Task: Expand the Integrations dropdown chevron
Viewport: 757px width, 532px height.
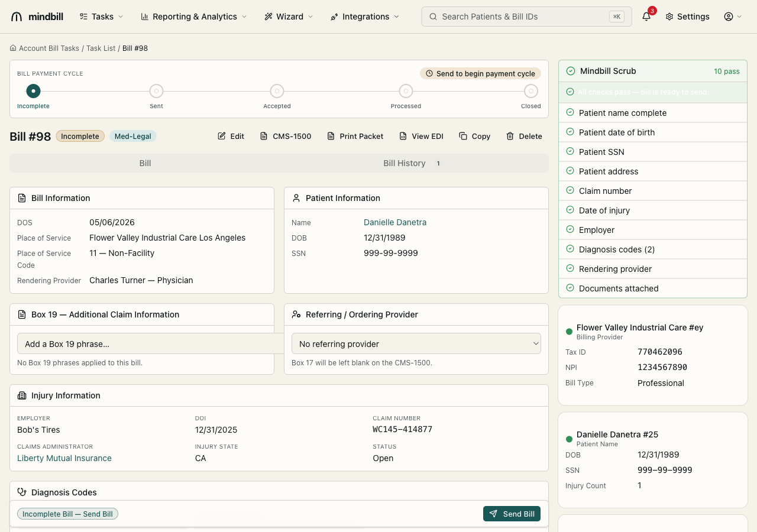Action: coord(396,17)
